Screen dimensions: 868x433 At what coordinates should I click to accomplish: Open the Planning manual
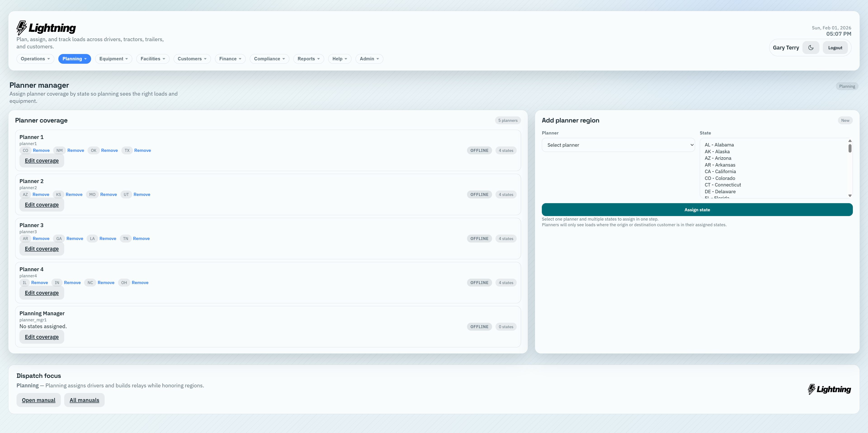[x=38, y=400]
